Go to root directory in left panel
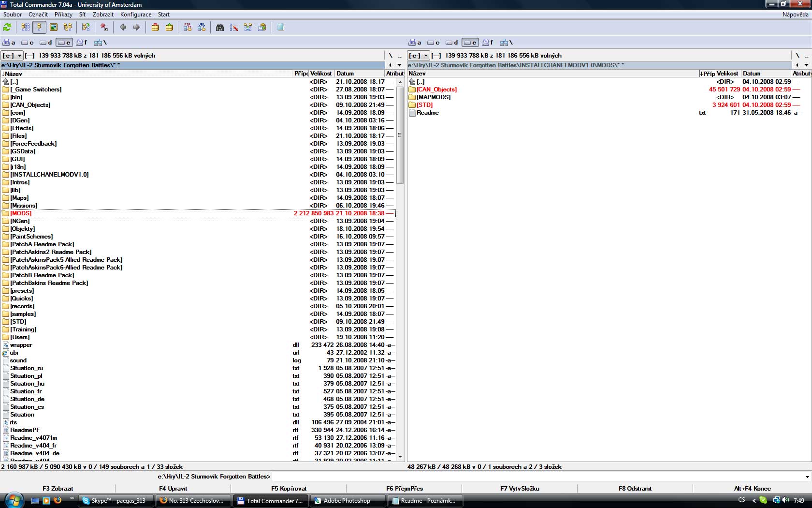The image size is (812, 508). click(x=391, y=56)
